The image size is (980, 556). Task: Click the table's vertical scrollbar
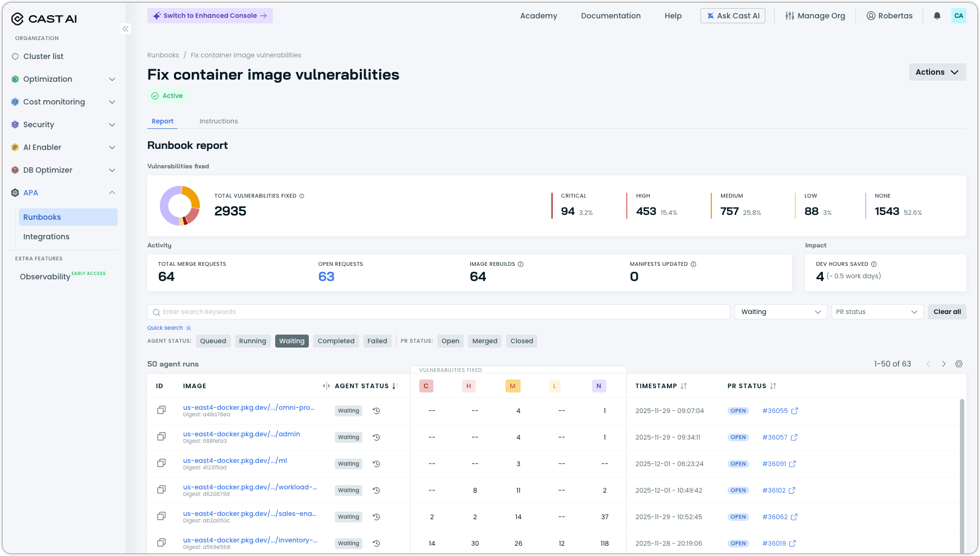pyautogui.click(x=962, y=476)
